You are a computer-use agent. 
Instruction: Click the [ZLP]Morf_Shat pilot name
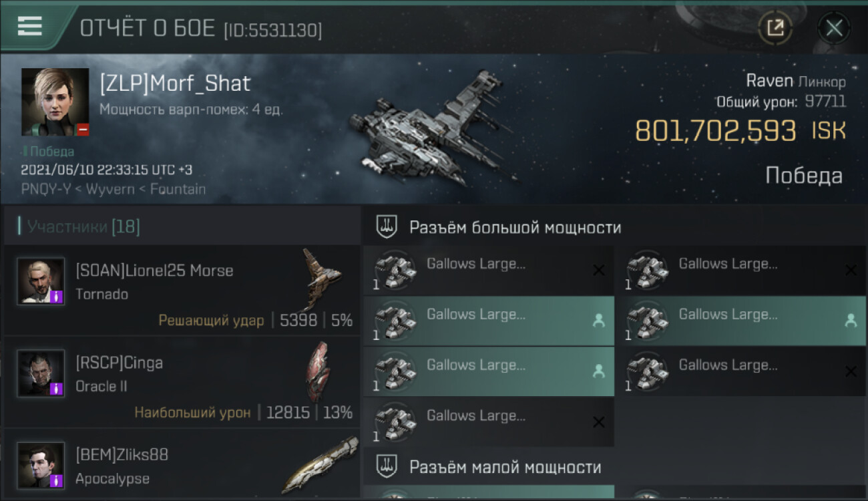pos(176,83)
